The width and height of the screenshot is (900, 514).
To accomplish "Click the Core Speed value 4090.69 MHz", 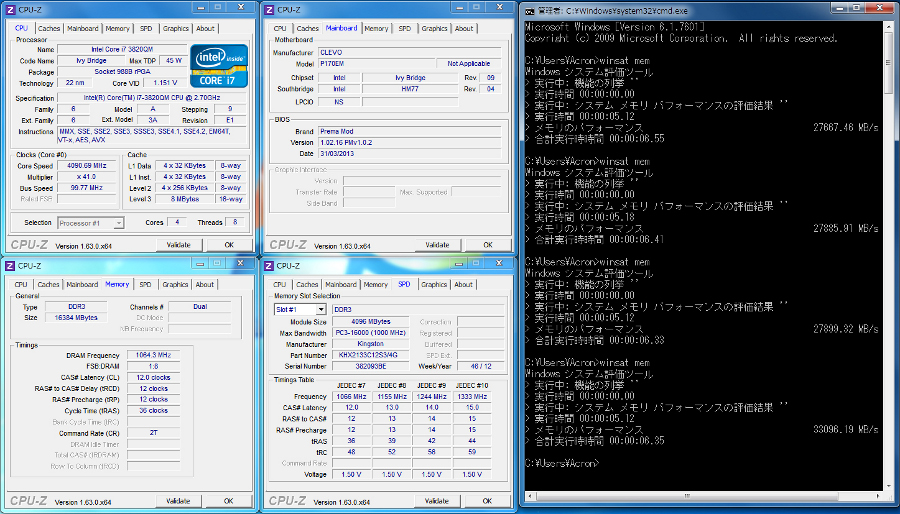I will pos(86,166).
